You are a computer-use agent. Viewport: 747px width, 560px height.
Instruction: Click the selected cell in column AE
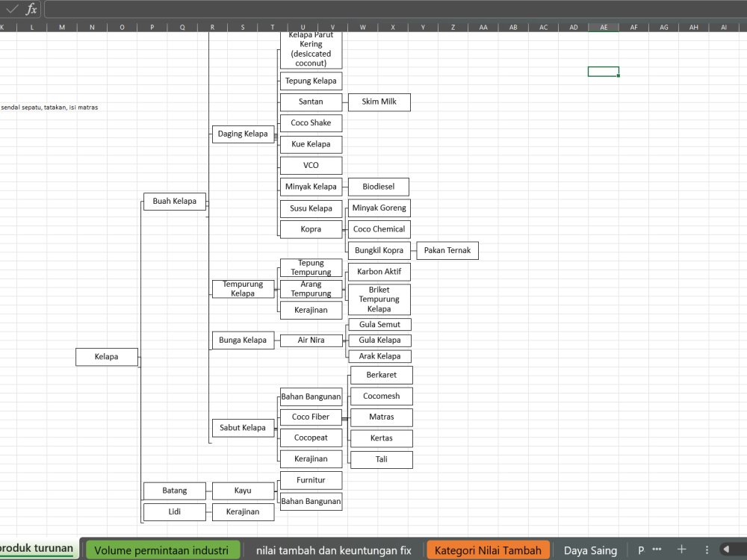tap(604, 72)
